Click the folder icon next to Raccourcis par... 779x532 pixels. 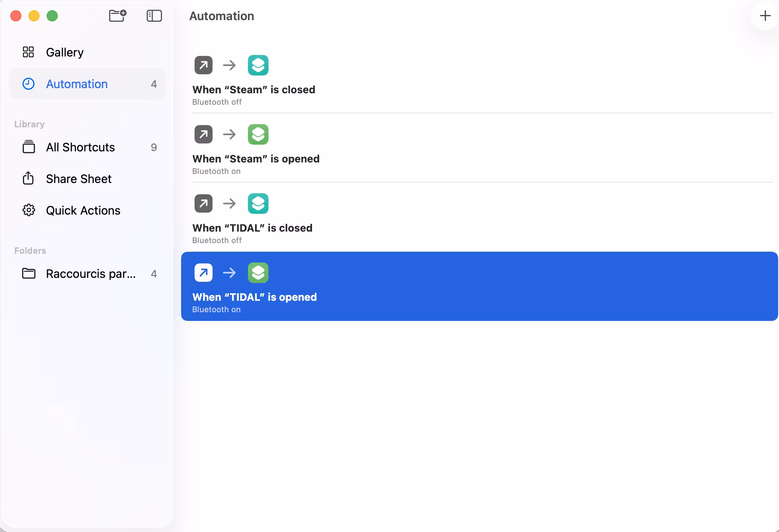point(28,274)
